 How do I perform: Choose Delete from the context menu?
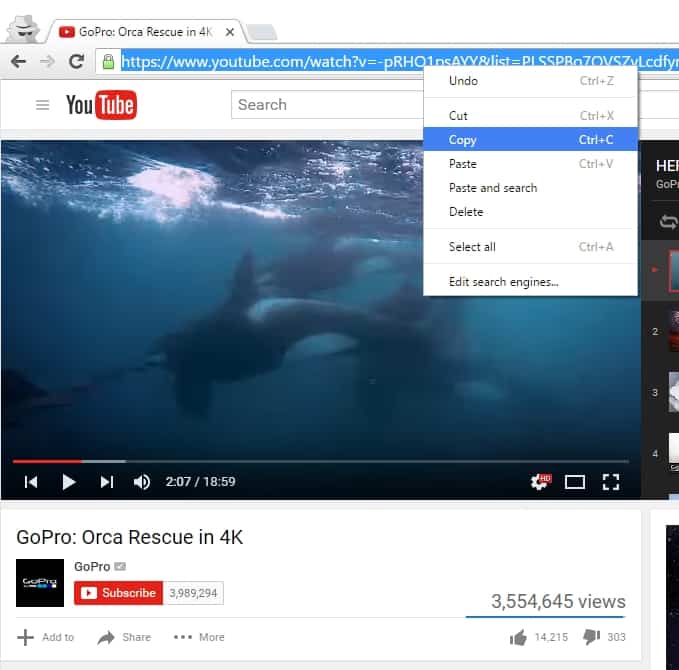[x=530, y=212]
